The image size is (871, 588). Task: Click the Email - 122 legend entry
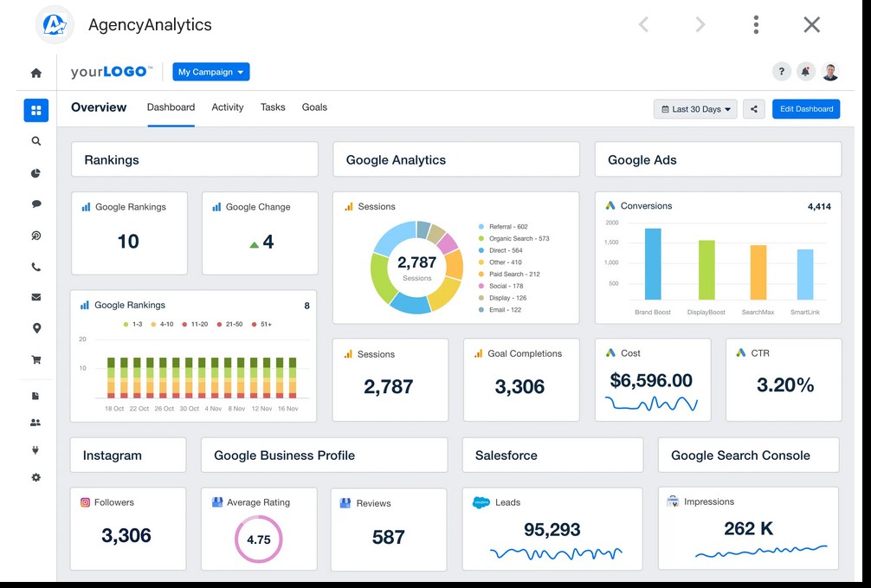[500, 309]
